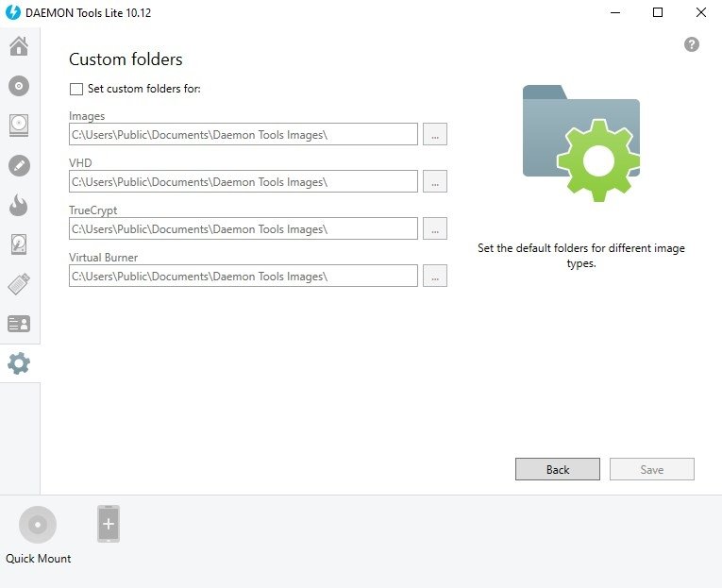Open the Home section in sidebar

point(19,46)
